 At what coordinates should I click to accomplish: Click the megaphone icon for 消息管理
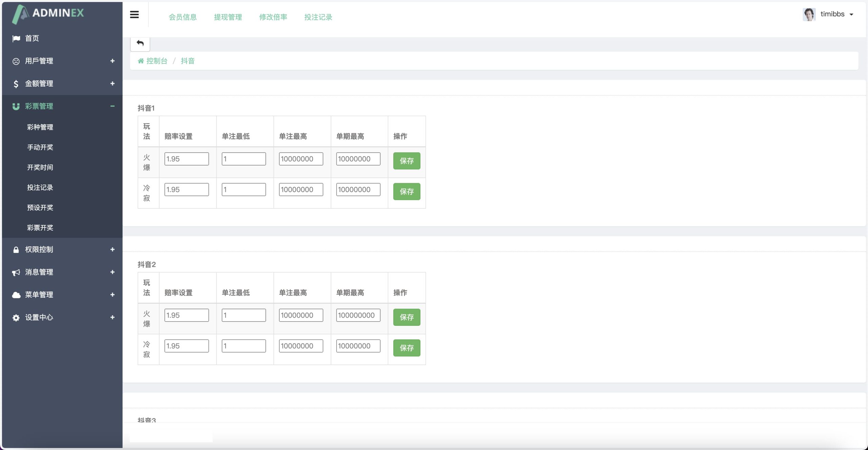pos(16,273)
